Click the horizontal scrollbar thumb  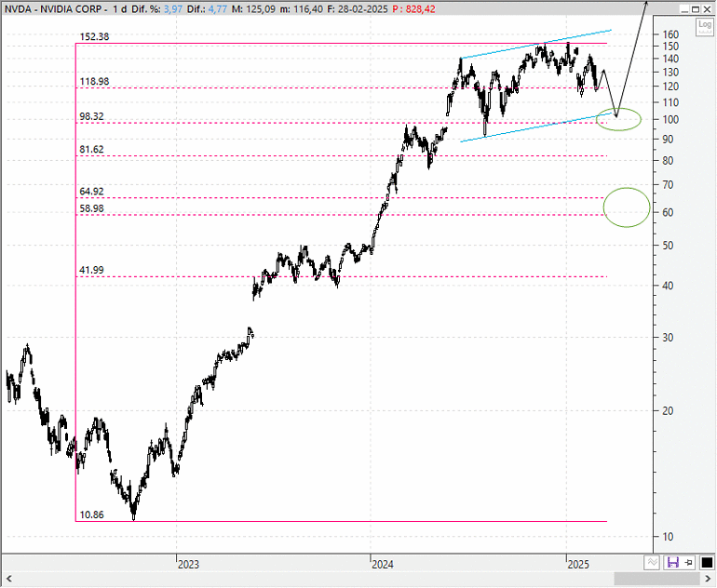[656, 579]
